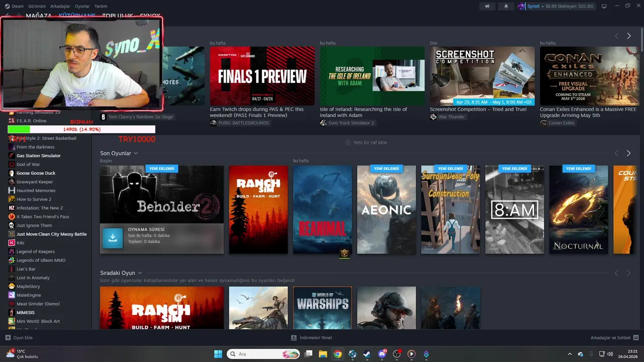Image resolution: width=644 pixels, height=362 pixels.
Task: Open Researching the Isle of Ireland thumbnail
Action: point(372,76)
